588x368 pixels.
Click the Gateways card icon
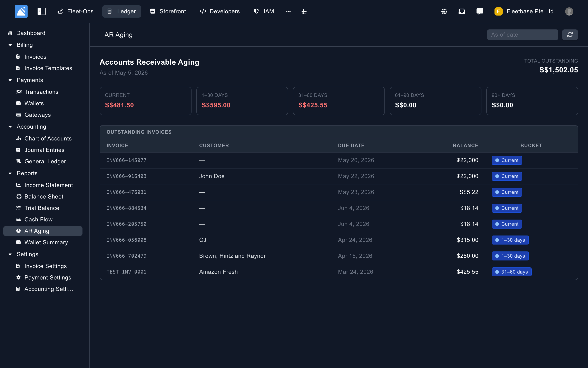point(19,115)
